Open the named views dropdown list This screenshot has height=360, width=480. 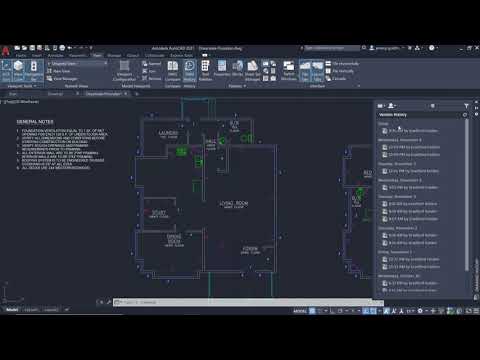[78, 63]
